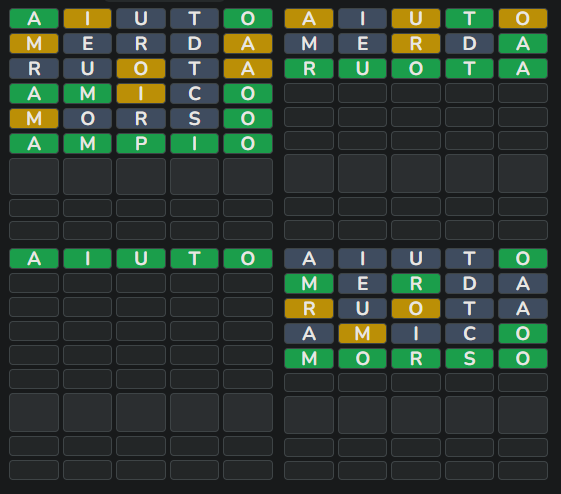561x494 pixels.
Task: Click yellow O tile of AIUTO, top-right board
Action: (523, 18)
